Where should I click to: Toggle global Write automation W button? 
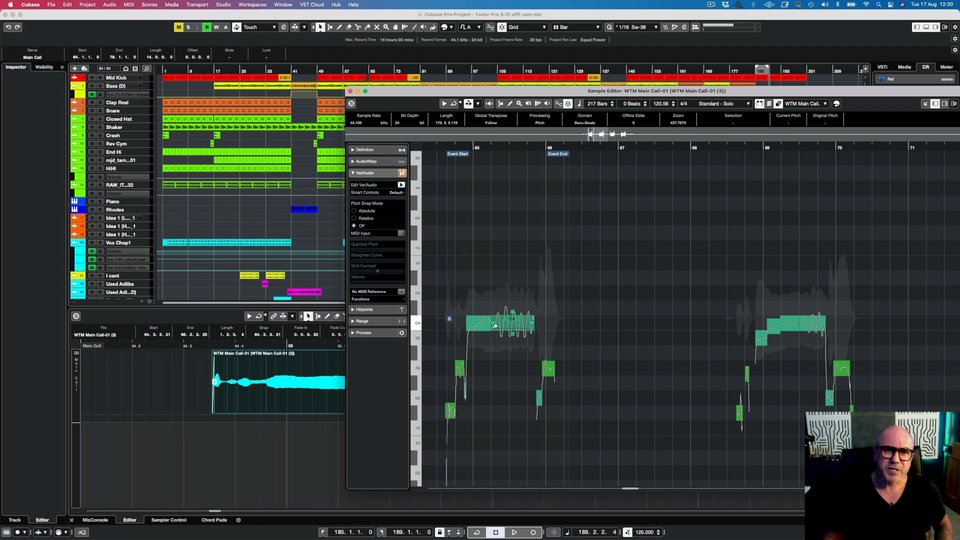coord(216,27)
